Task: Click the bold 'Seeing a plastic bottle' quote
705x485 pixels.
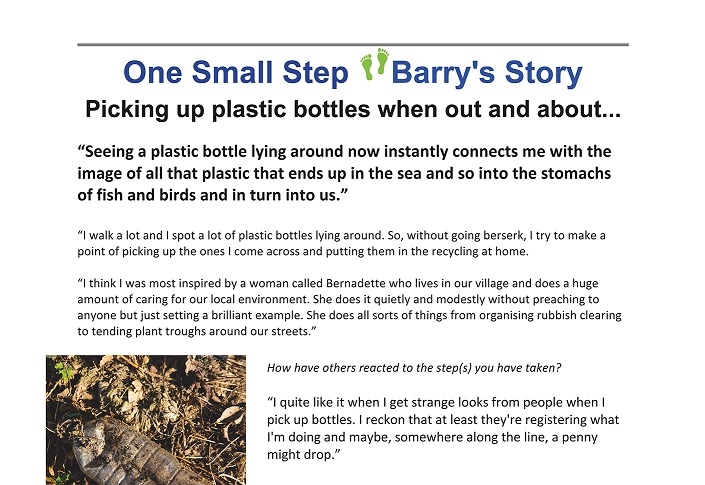Action: [x=344, y=173]
